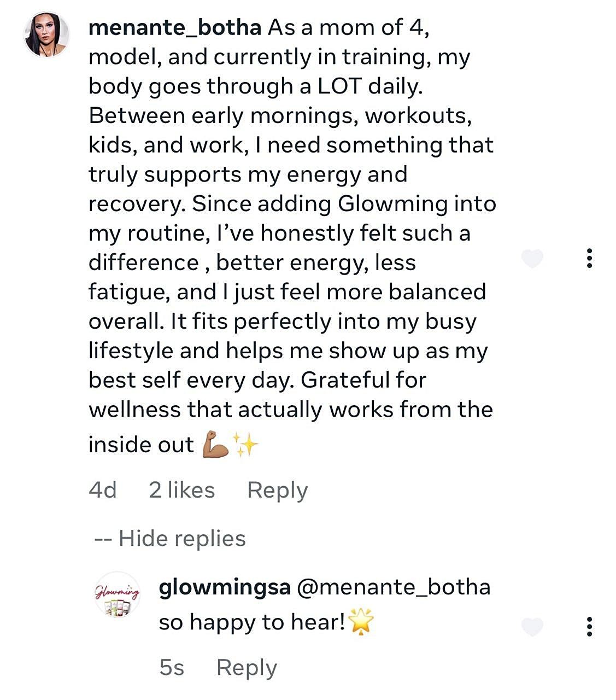Like glowmingsa's reply with the heart
This screenshot has height=700, width=616.
click(x=532, y=627)
